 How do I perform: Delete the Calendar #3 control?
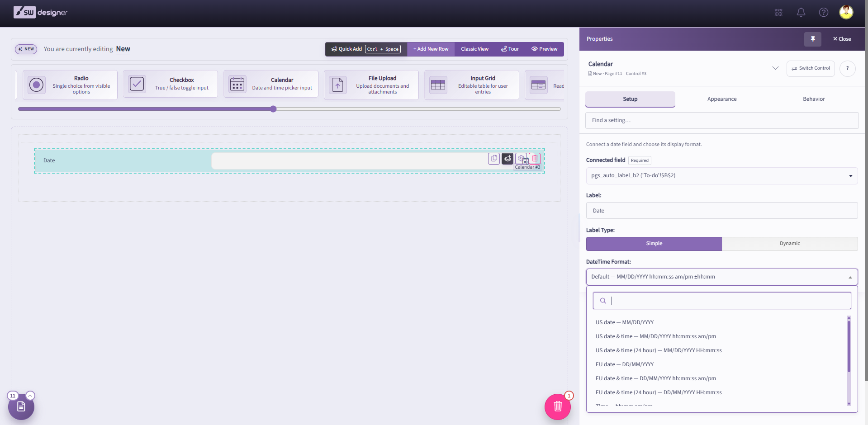(535, 159)
